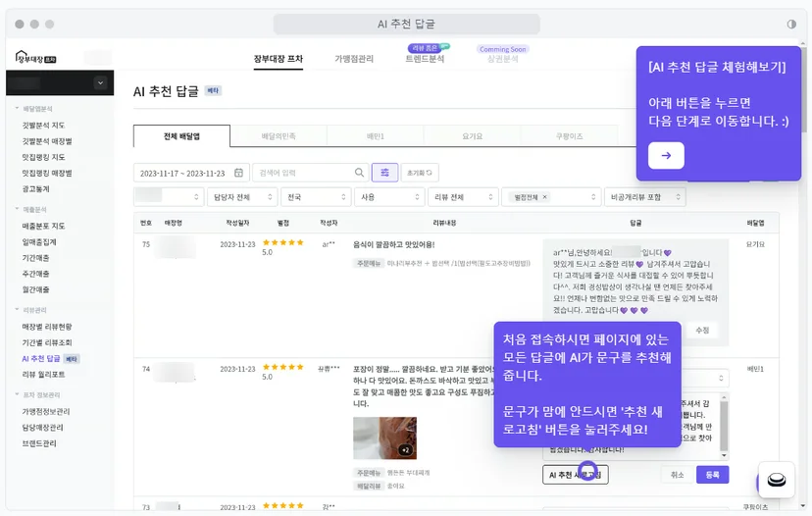Open AI 추천 답글 in sidebar
The width and height of the screenshot is (812, 516).
(x=41, y=358)
